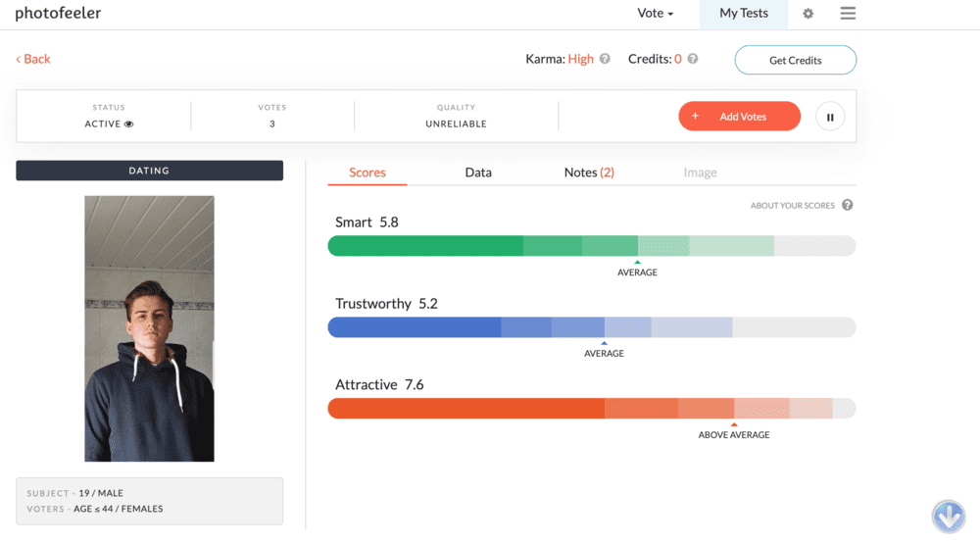Expand the Vote dropdown menu

tap(656, 14)
